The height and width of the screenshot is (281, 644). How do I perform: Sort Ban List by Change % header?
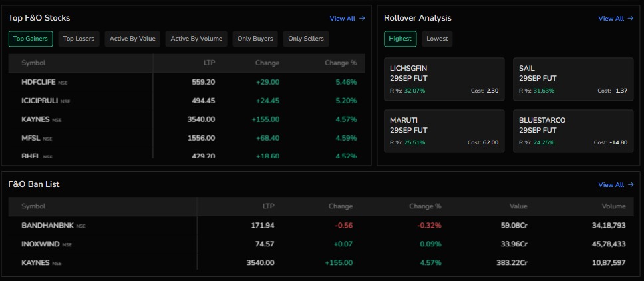coord(425,206)
